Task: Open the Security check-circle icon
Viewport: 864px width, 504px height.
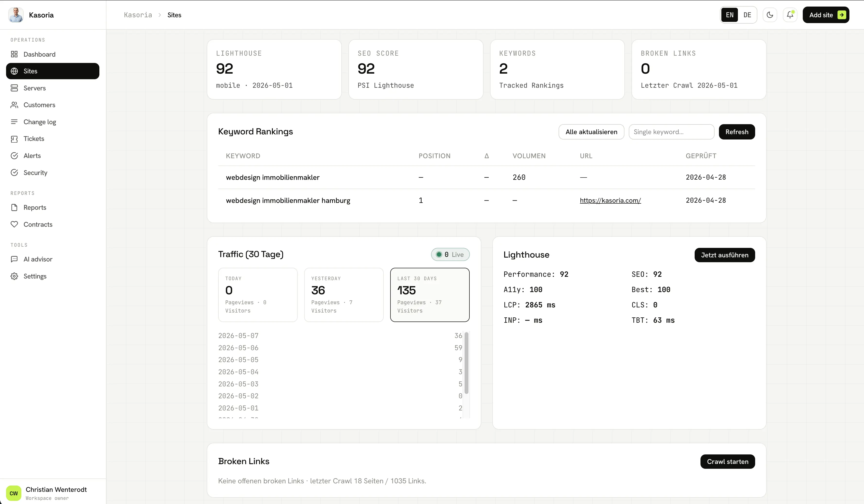Action: click(x=14, y=173)
